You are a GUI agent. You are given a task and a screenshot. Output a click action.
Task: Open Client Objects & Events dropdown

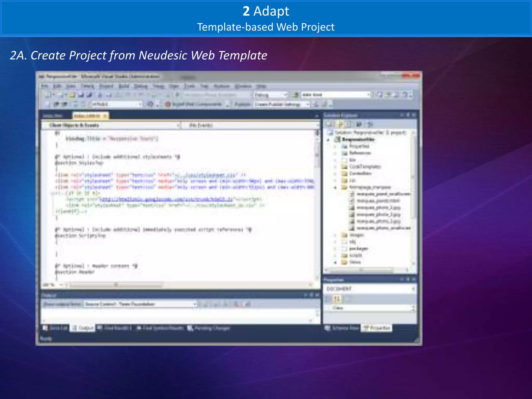(x=111, y=125)
